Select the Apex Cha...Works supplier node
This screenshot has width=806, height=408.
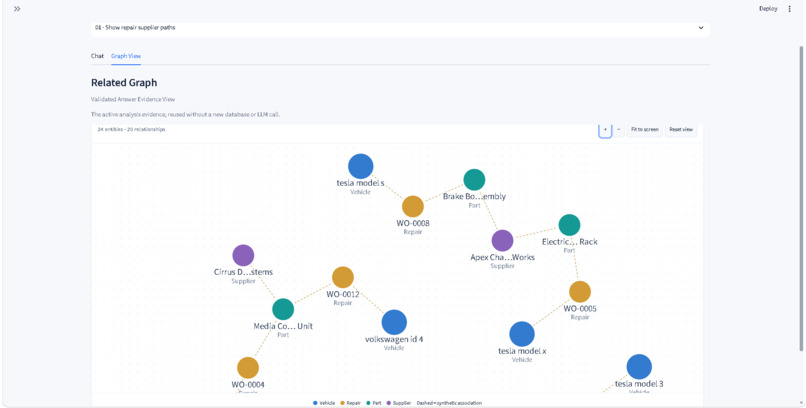click(502, 240)
